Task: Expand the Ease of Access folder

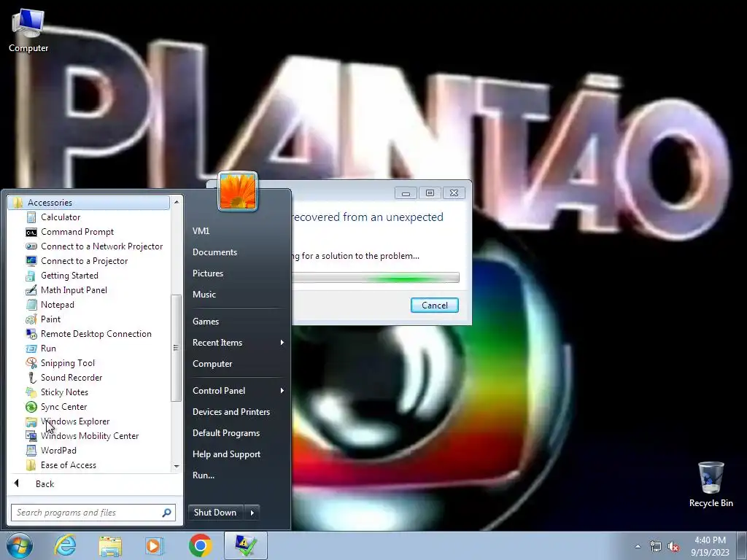Action: (x=68, y=465)
